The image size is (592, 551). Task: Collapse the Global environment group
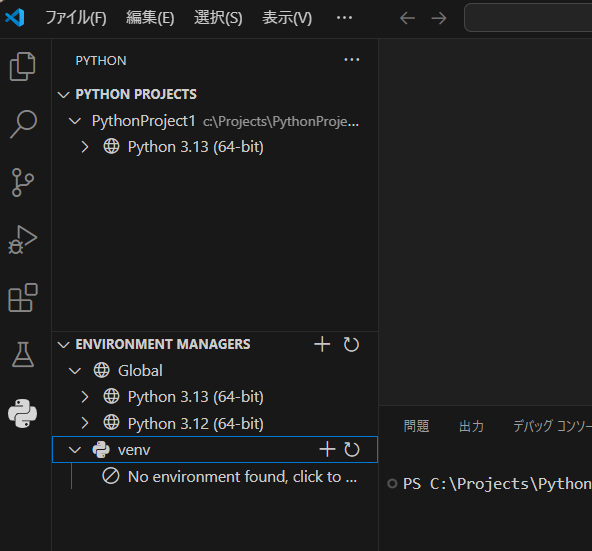(x=75, y=371)
